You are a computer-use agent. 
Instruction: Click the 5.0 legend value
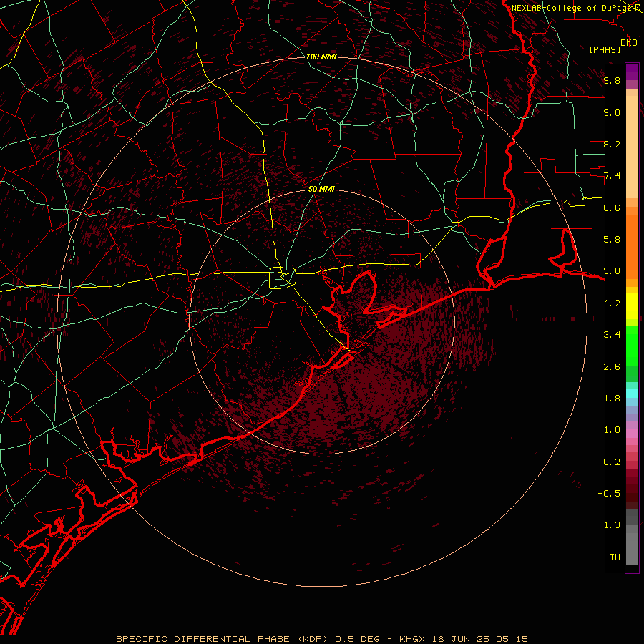[612, 271]
